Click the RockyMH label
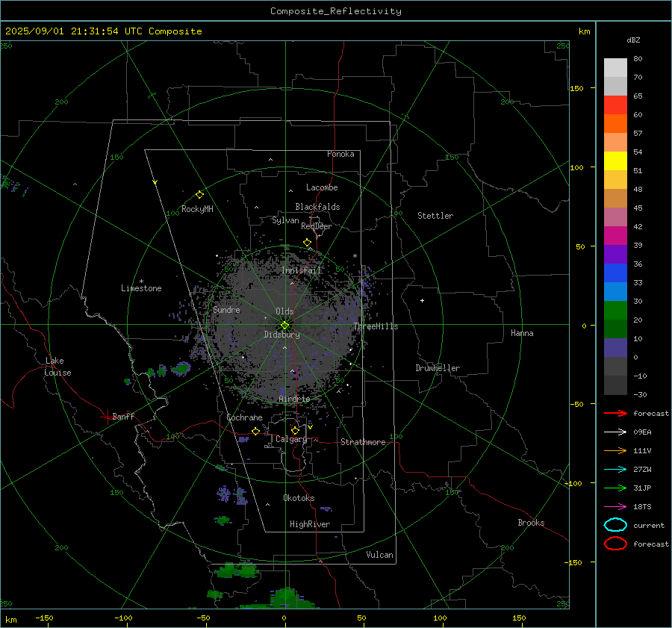 click(x=197, y=209)
